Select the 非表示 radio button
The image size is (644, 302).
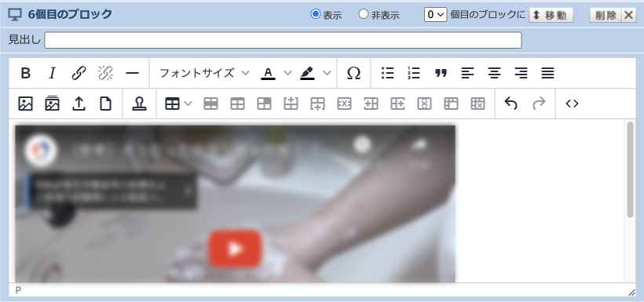coord(364,14)
